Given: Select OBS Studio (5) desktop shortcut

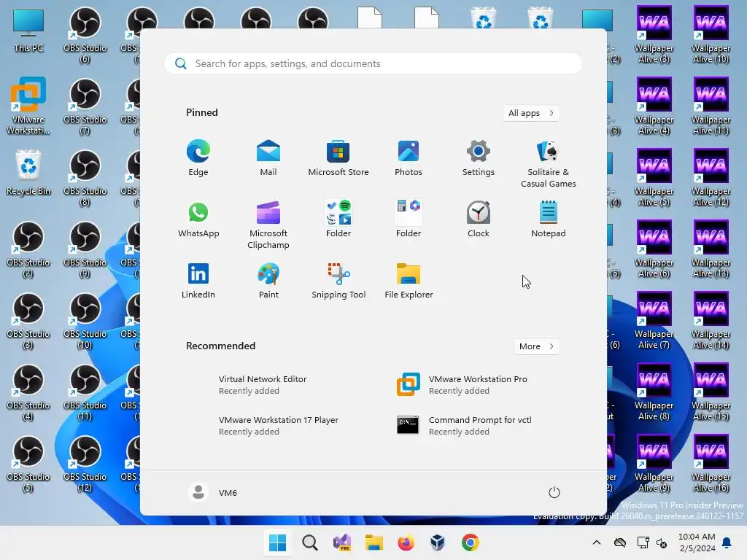Looking at the screenshot, I should point(28,464).
